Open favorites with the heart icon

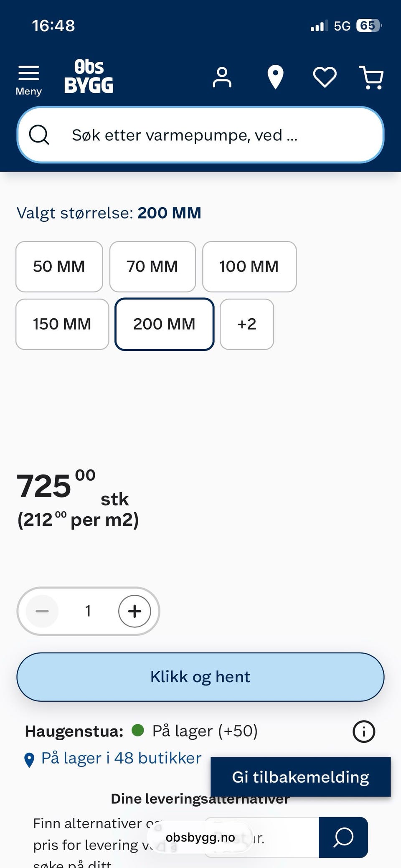click(325, 77)
